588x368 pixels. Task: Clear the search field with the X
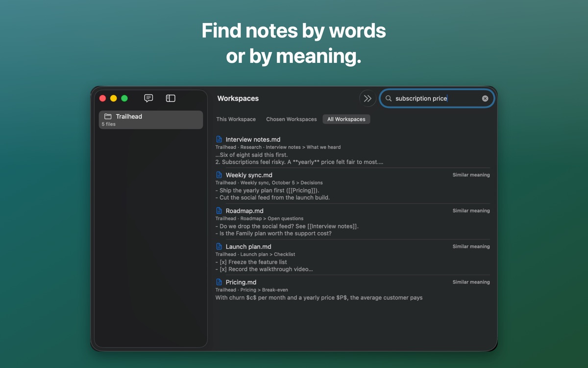pyautogui.click(x=485, y=99)
